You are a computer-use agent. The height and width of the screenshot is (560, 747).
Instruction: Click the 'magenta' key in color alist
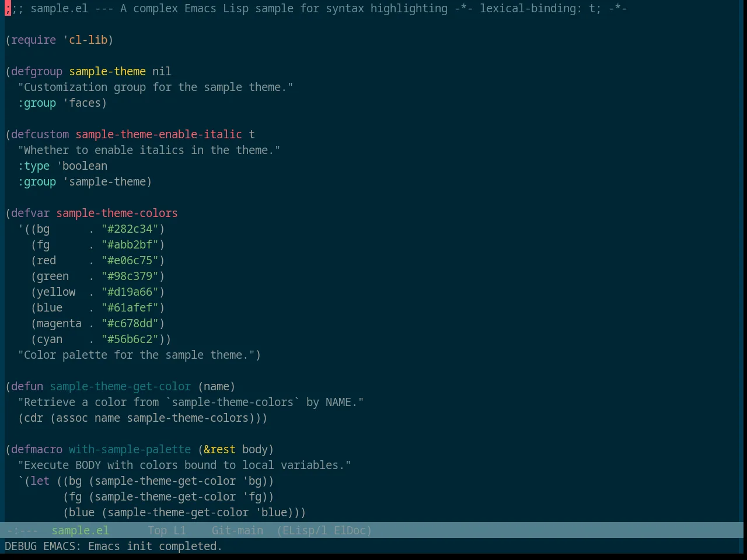pos(59,323)
